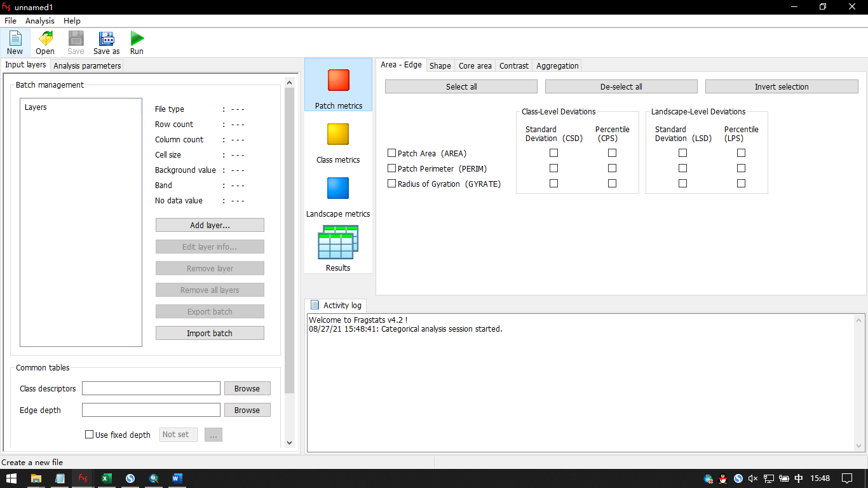Browse for Edge depth file
The image size is (868, 488).
tap(247, 410)
